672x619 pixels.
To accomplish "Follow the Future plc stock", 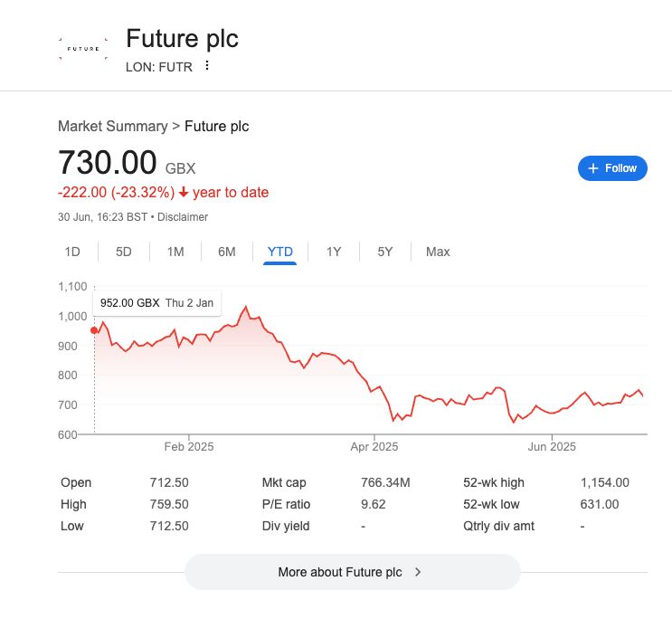I will (x=612, y=168).
